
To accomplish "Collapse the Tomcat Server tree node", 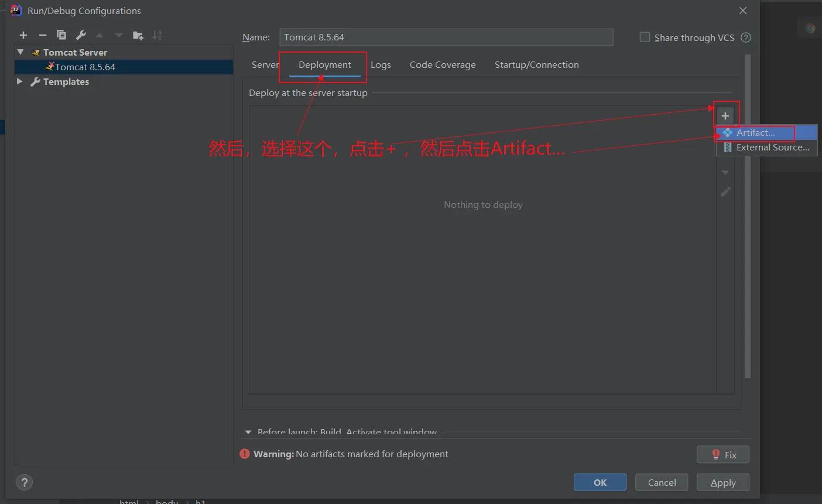I will click(x=20, y=52).
